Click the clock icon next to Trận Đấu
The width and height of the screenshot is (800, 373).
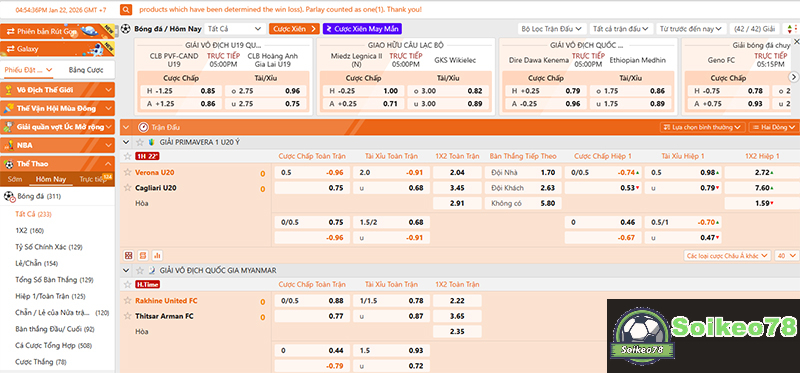click(x=143, y=127)
